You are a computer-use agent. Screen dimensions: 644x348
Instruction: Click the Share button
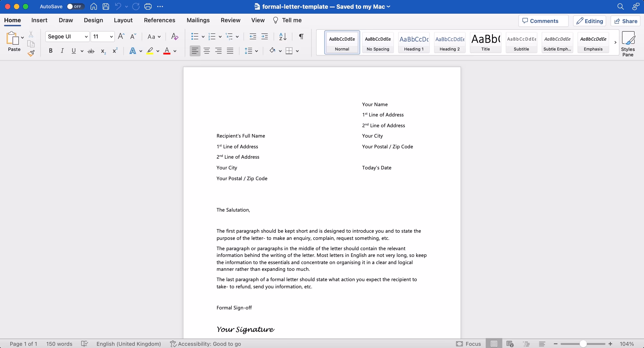[x=625, y=21]
